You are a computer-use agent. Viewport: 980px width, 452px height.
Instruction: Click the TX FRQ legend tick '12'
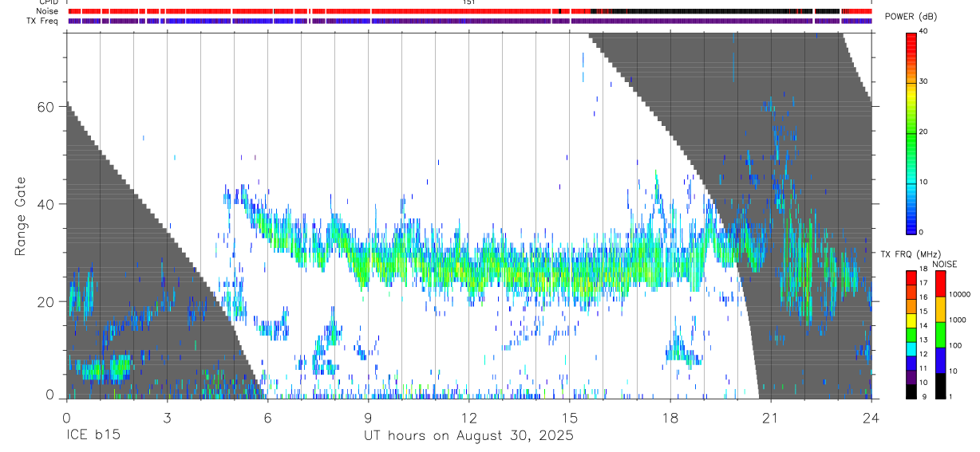click(924, 354)
